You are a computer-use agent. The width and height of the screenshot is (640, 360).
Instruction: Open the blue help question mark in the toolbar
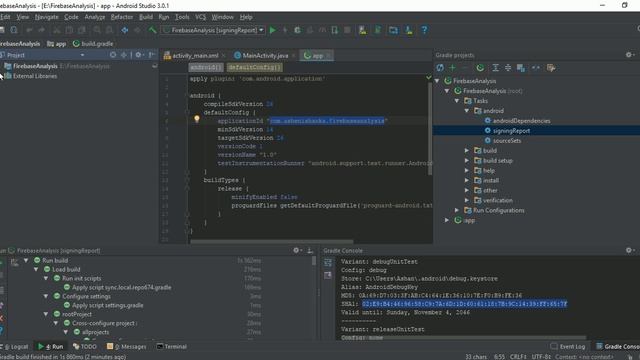point(424,30)
